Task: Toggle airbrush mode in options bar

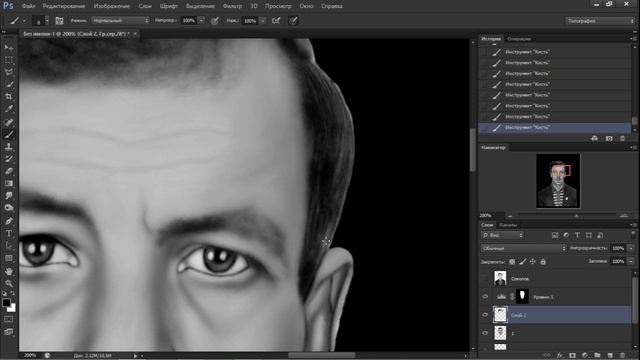Action: (276, 21)
